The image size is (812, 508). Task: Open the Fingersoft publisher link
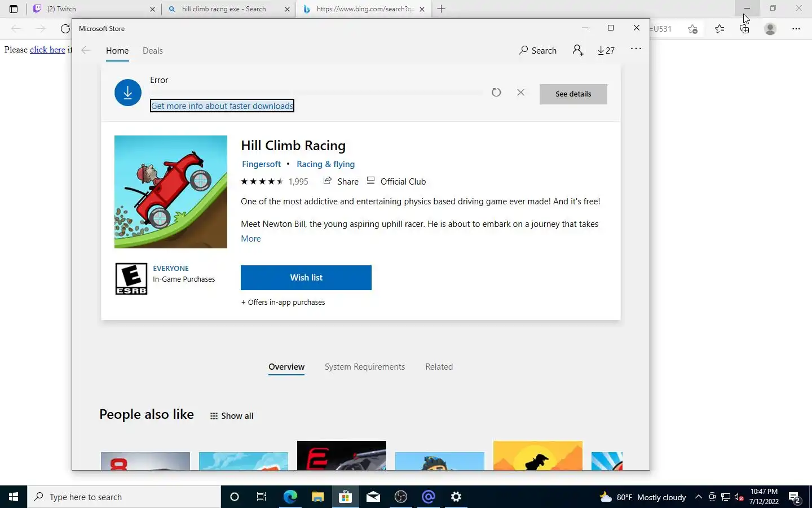tap(261, 164)
